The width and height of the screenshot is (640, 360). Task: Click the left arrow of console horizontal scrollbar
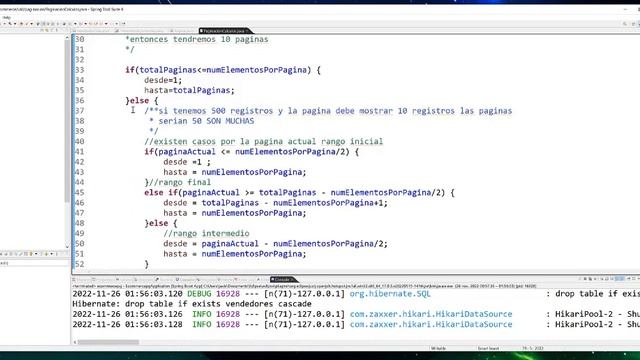click(x=75, y=342)
